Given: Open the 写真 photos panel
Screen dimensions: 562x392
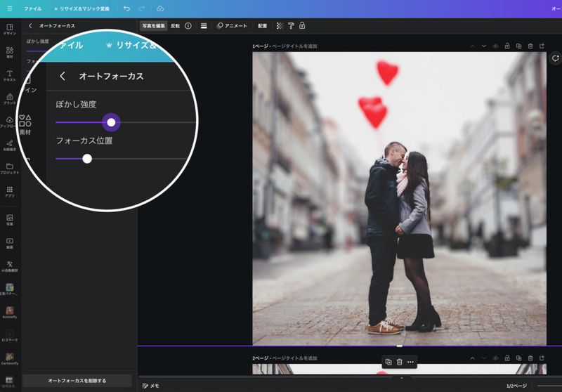Looking at the screenshot, I should point(10,220).
